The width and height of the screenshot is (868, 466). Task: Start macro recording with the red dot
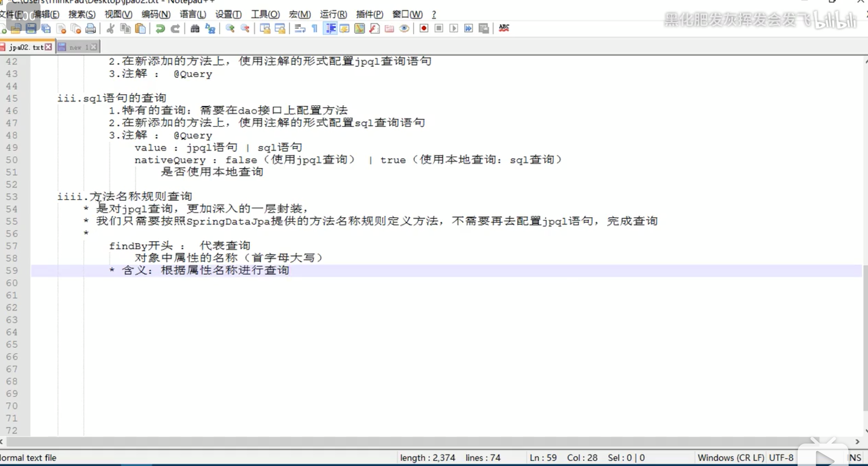click(x=424, y=28)
